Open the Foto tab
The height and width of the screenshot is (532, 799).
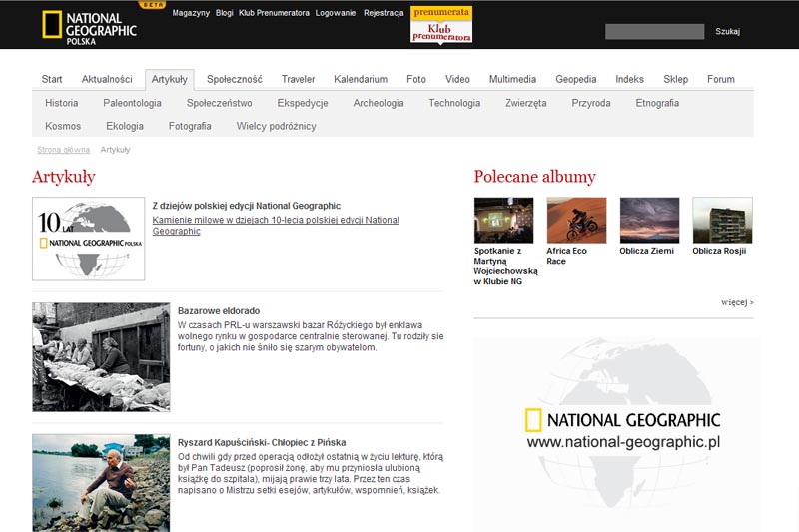click(x=415, y=79)
